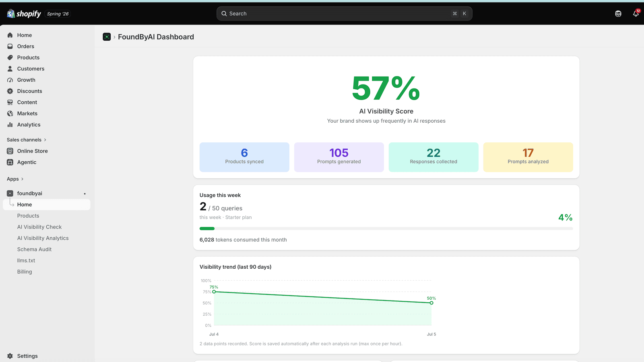
Task: Click the Products synced blue card
Action: pyautogui.click(x=244, y=157)
